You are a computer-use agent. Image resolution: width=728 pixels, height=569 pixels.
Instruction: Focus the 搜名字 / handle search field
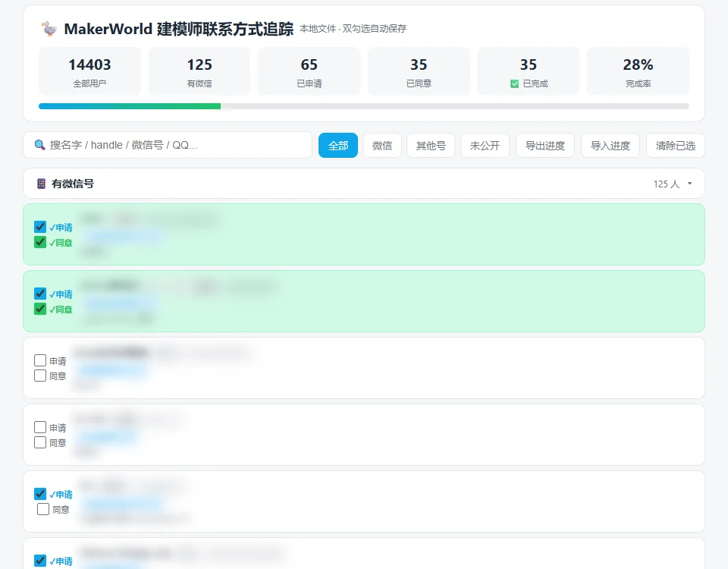(x=168, y=145)
